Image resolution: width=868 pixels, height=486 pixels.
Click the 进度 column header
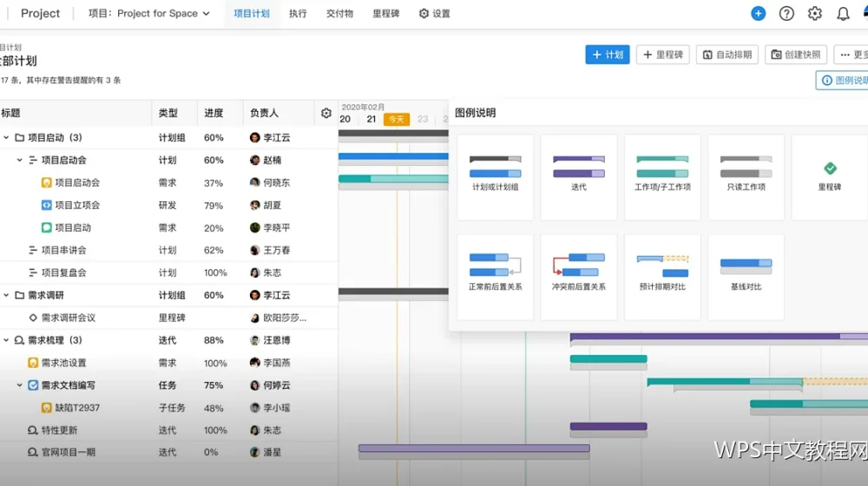pos(214,113)
